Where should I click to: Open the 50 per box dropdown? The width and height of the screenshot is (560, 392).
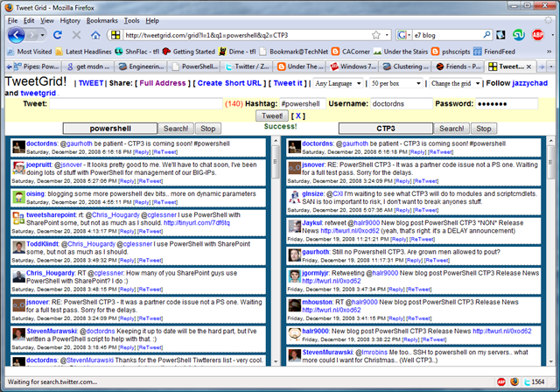396,83
